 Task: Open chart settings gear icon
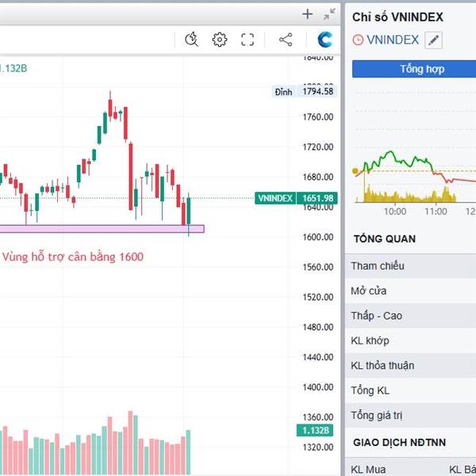(x=220, y=40)
